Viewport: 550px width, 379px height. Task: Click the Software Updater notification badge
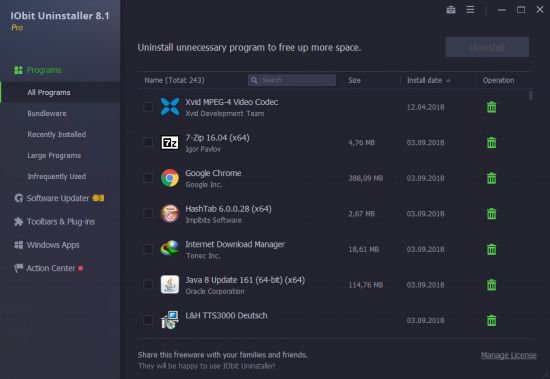98,198
